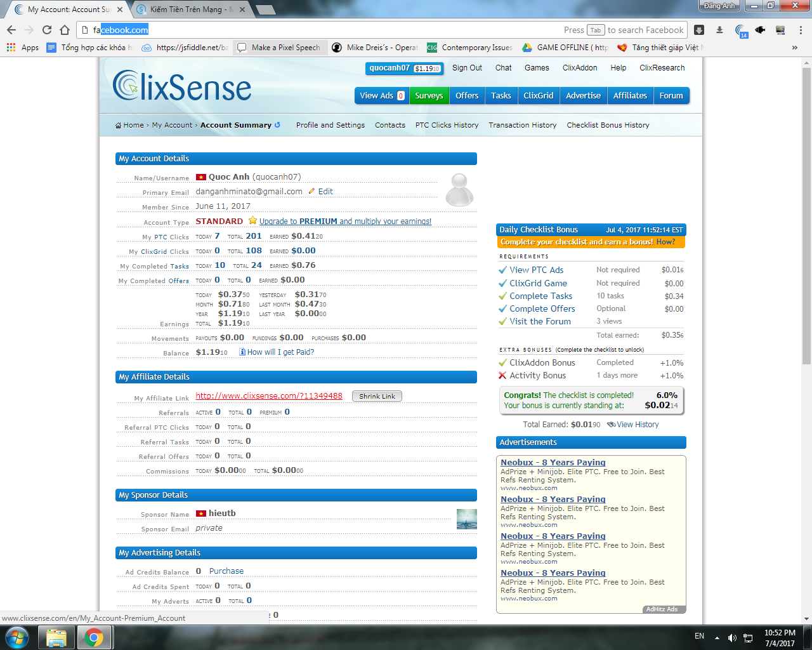Click Sign Out in the top menu
Viewport: 812px width, 650px height.
coord(467,68)
